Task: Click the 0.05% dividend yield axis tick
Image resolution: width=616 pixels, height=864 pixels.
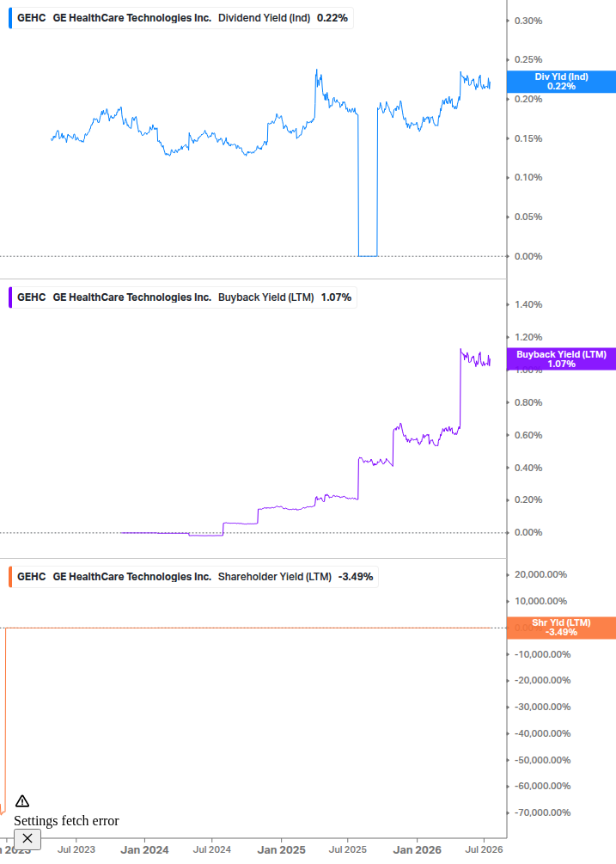Action: click(x=528, y=218)
